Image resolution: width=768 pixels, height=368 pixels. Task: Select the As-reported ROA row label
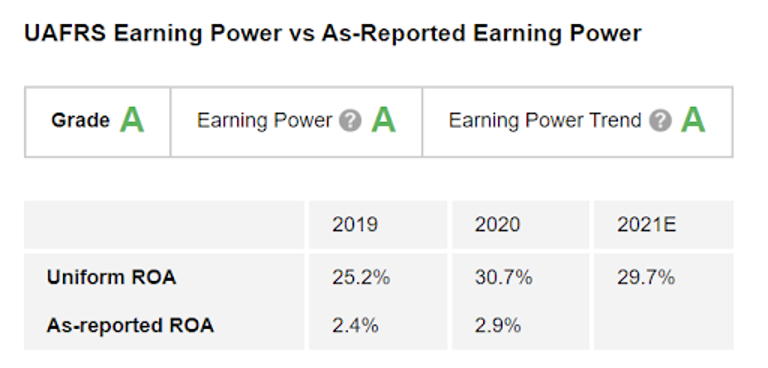click(130, 325)
